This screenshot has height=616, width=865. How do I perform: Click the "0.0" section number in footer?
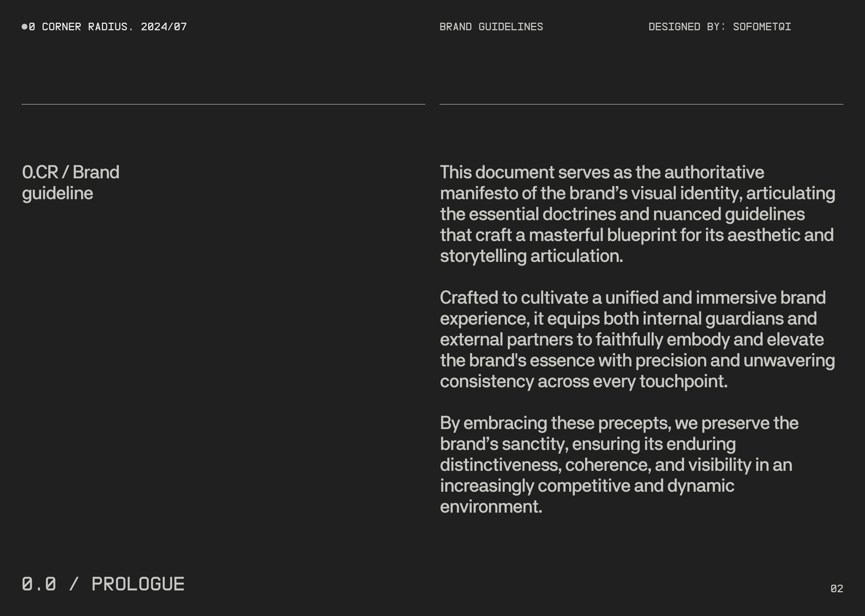click(x=39, y=584)
